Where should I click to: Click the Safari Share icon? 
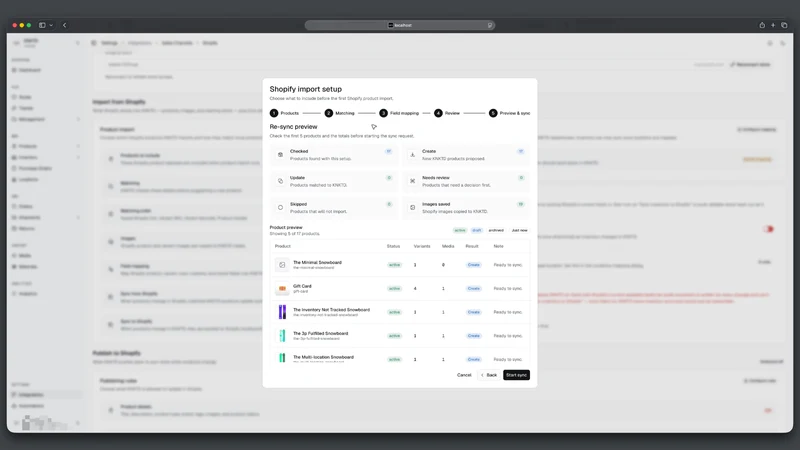(x=762, y=25)
